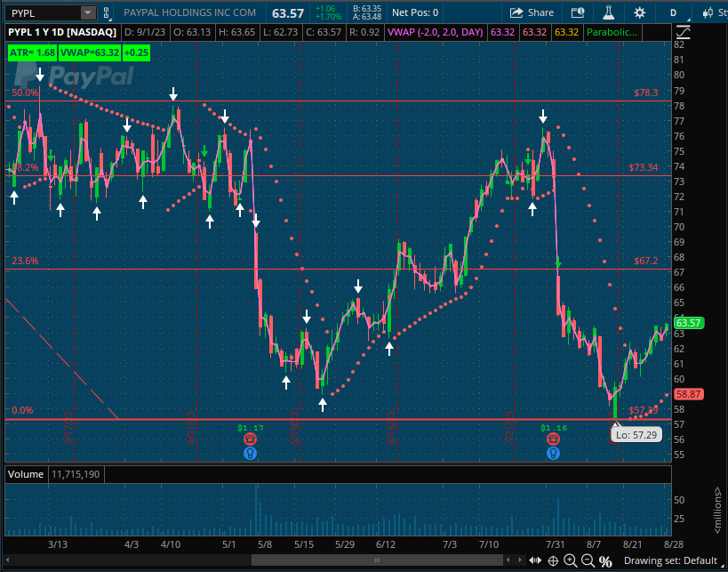Click the drawing tools trend icon
728x572 pixels.
[683, 33]
